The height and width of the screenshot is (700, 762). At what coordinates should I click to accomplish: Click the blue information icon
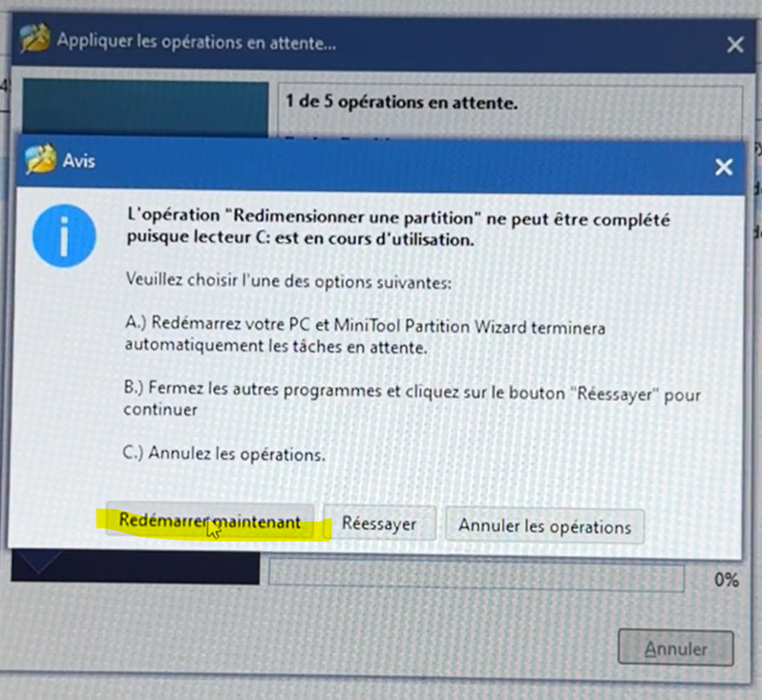coord(64,236)
